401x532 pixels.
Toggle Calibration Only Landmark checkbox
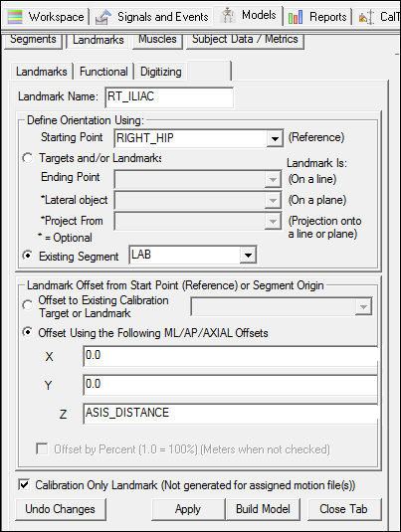point(24,485)
